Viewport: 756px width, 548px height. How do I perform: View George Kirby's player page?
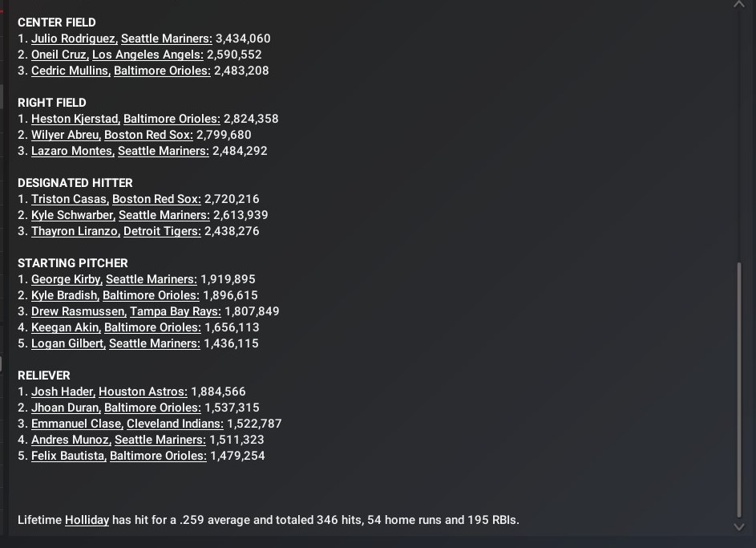[67, 279]
